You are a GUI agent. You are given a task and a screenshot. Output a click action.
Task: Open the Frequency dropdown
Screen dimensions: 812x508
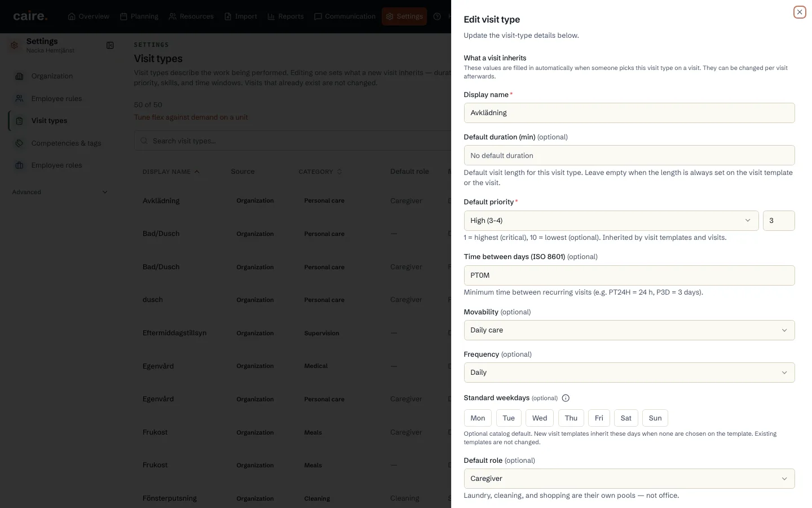point(629,373)
